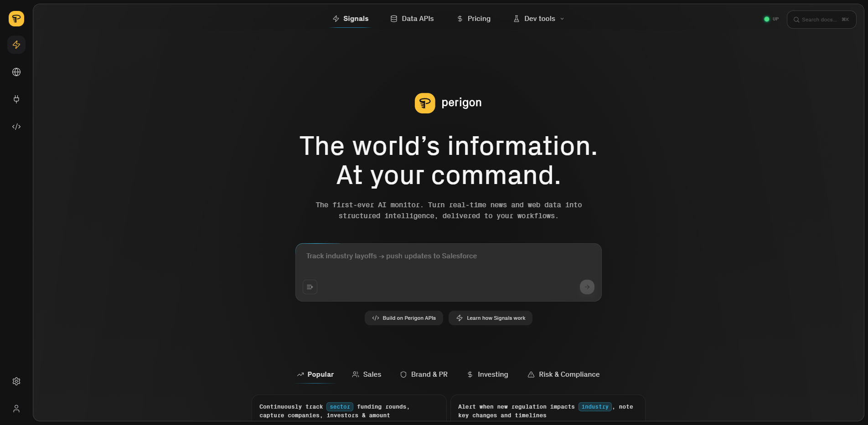Select the Sales category tab

[x=367, y=374]
